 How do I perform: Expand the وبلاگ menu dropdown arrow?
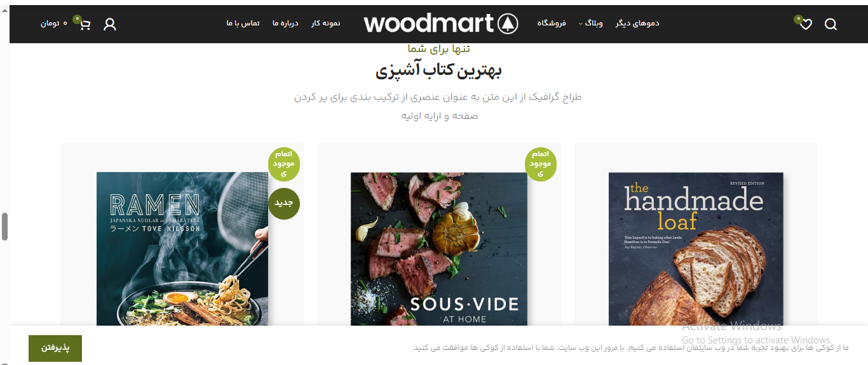(x=580, y=24)
